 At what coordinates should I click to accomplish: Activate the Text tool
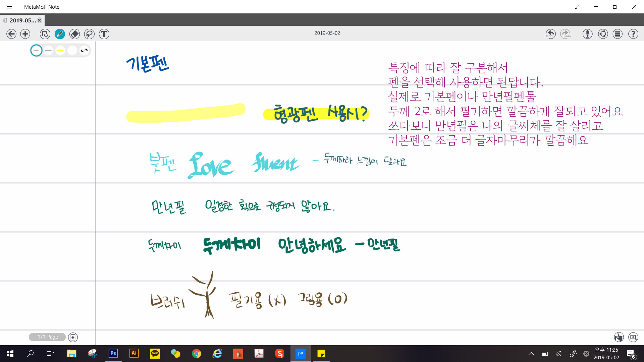(104, 34)
